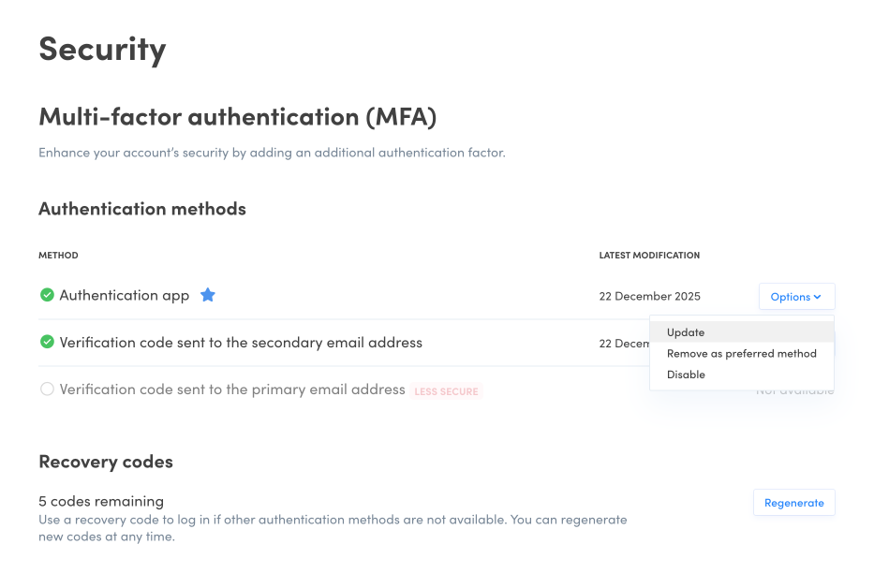Click the Authentication app method label
The height and width of the screenshot is (588, 874).
click(x=125, y=295)
